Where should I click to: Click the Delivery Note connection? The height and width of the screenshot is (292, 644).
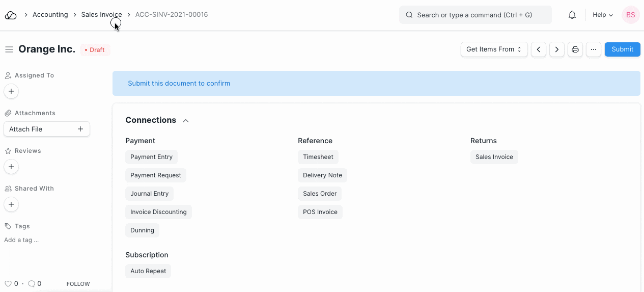point(322,175)
